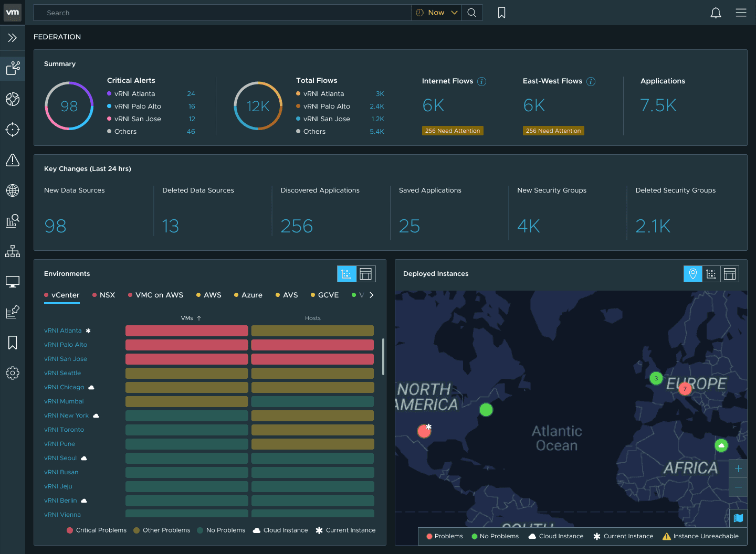756x554 pixels.
Task: Open the saved bookmarks sidebar icon
Action: pos(13,343)
